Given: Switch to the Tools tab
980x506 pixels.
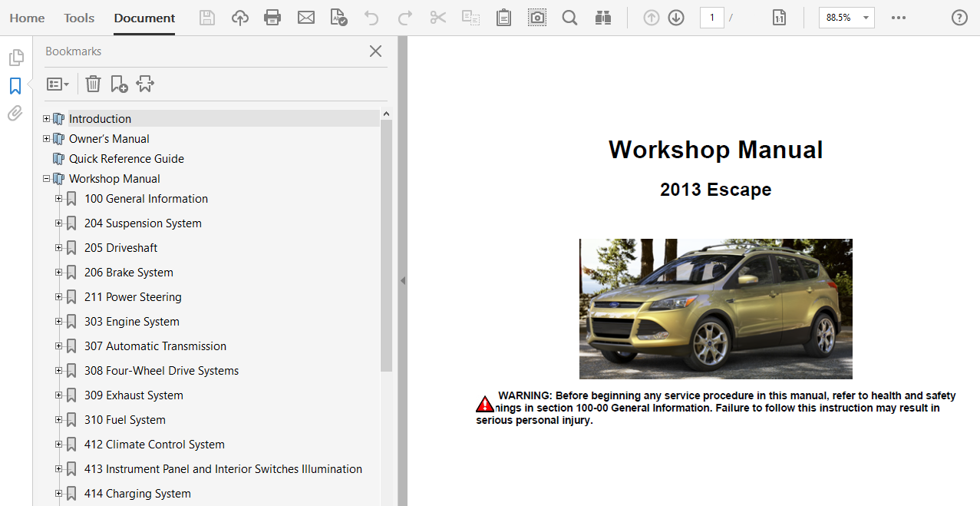Looking at the screenshot, I should [x=79, y=18].
